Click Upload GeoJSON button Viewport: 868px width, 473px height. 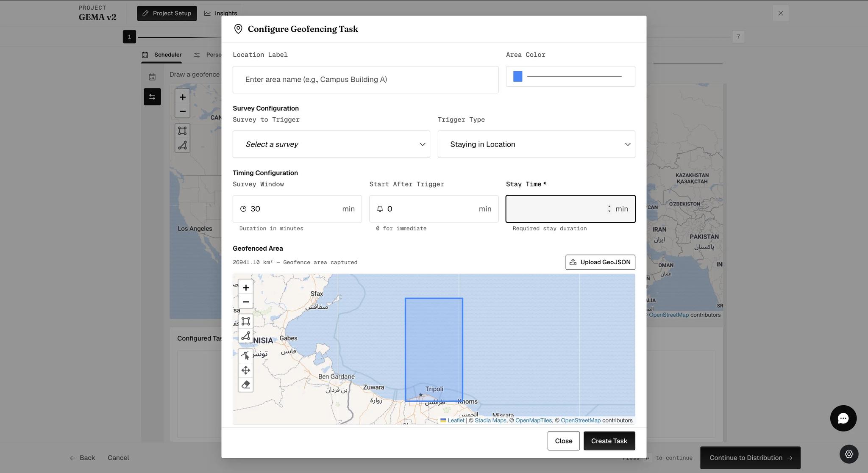pos(600,262)
